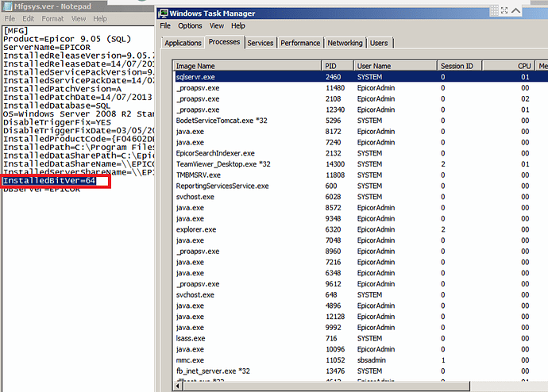
Task: Open Notepad's Edit menu
Action: click(29, 18)
